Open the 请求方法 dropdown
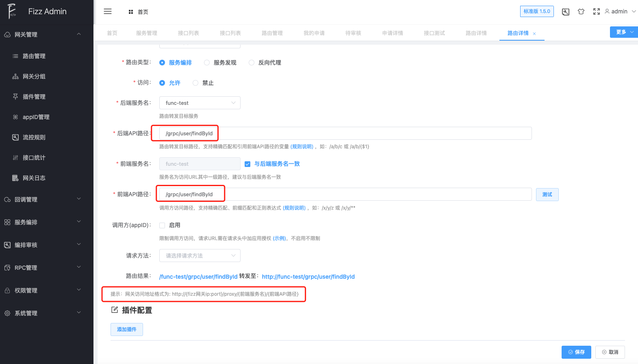Viewport: 638px width, 364px height. click(x=200, y=256)
